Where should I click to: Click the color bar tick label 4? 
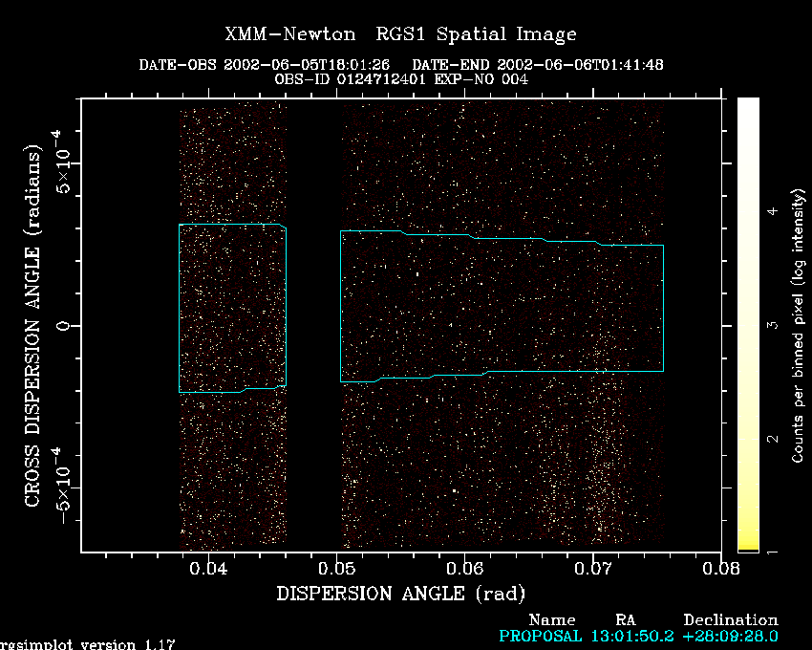773,211
